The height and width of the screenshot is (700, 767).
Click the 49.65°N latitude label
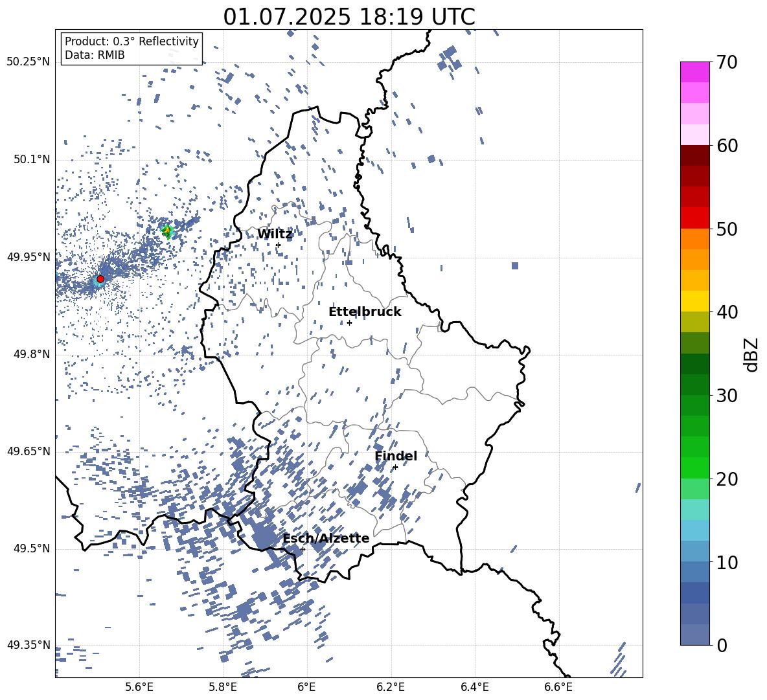click(x=29, y=451)
